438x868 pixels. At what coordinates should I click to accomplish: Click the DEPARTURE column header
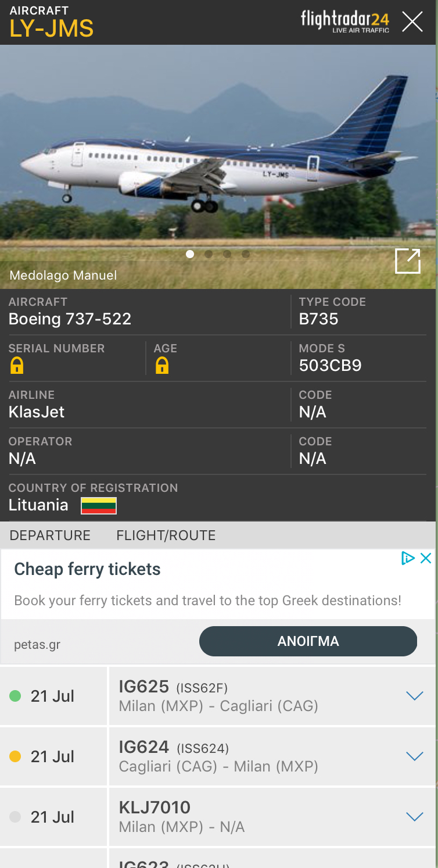(50, 535)
